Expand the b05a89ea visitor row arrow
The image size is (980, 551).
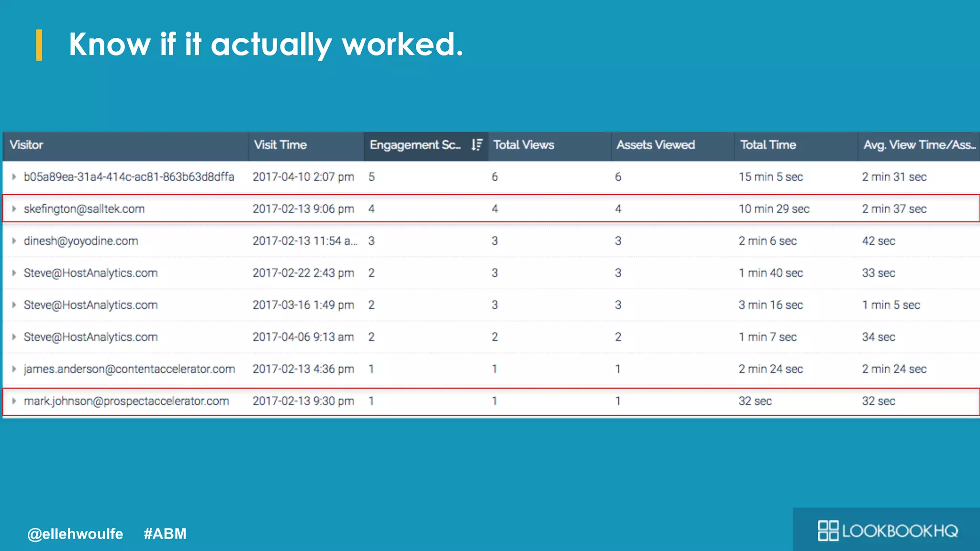point(14,177)
